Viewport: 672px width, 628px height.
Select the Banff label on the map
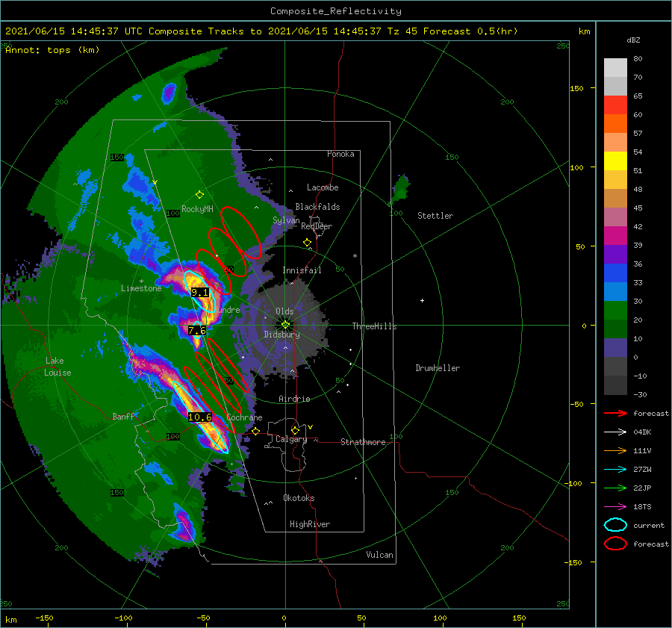point(123,416)
